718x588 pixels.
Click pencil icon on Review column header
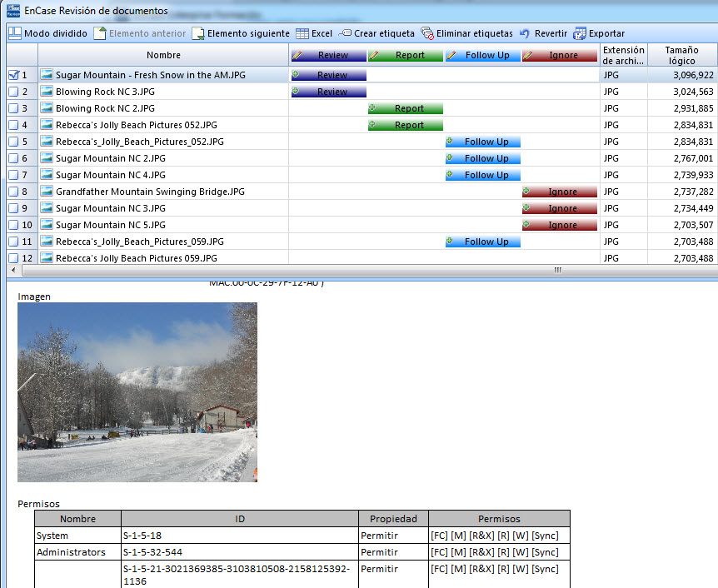point(297,56)
